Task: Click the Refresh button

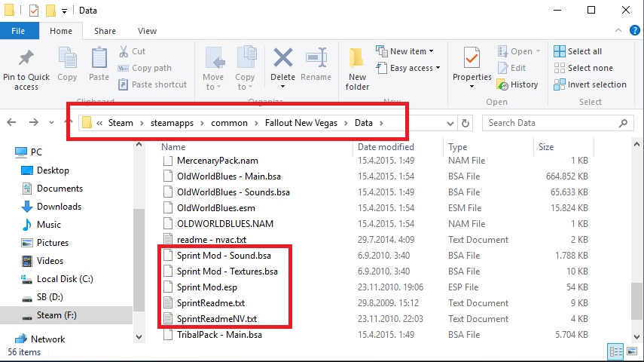Action: tap(465, 123)
